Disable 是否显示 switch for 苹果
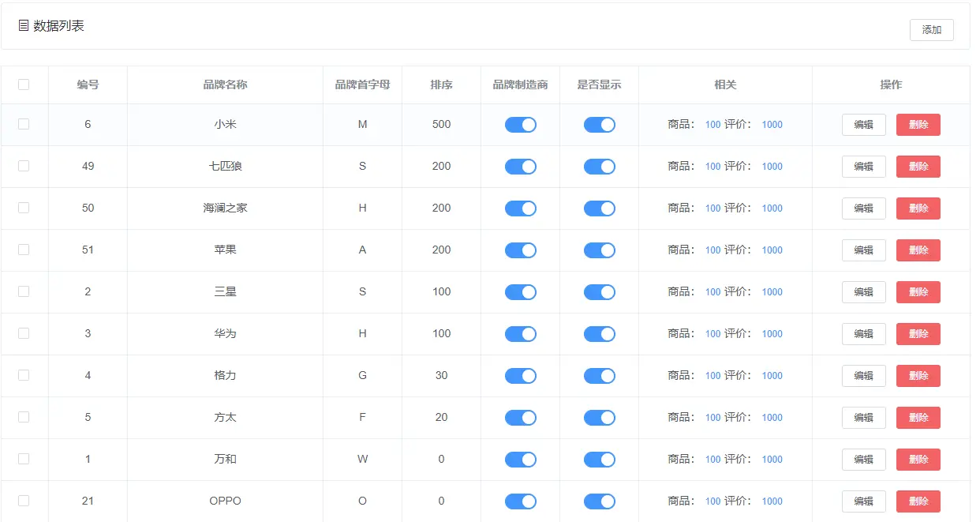This screenshot has height=522, width=980. 600,250
